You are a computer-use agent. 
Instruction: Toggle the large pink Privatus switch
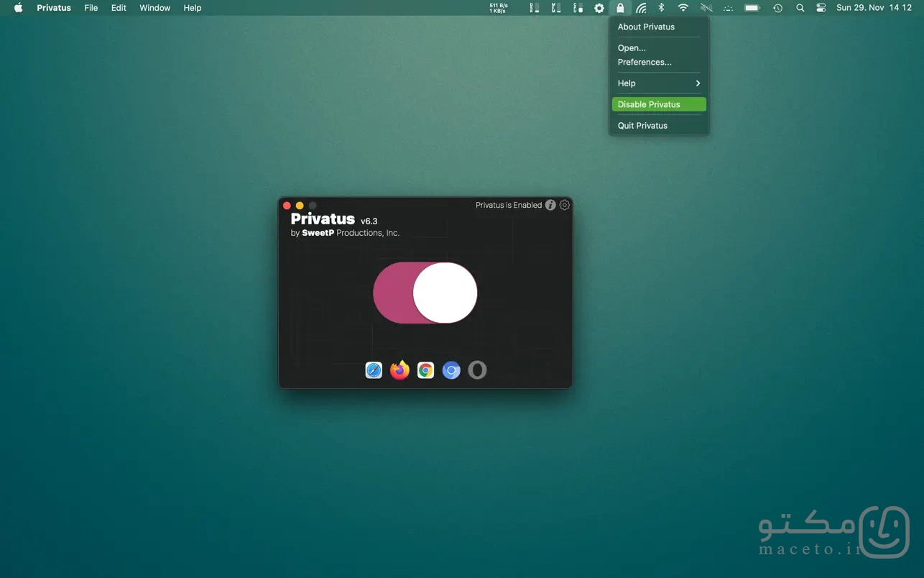point(425,293)
